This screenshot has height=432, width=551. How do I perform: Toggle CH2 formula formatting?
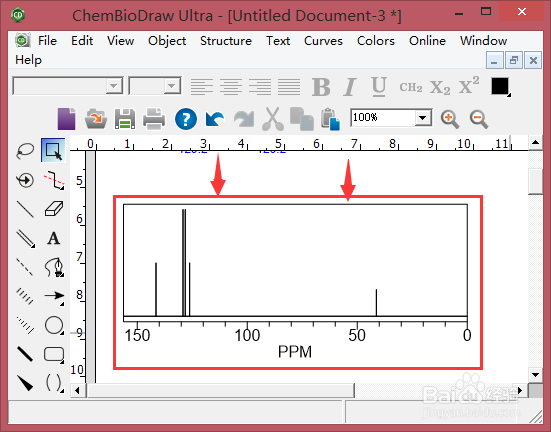click(x=410, y=87)
